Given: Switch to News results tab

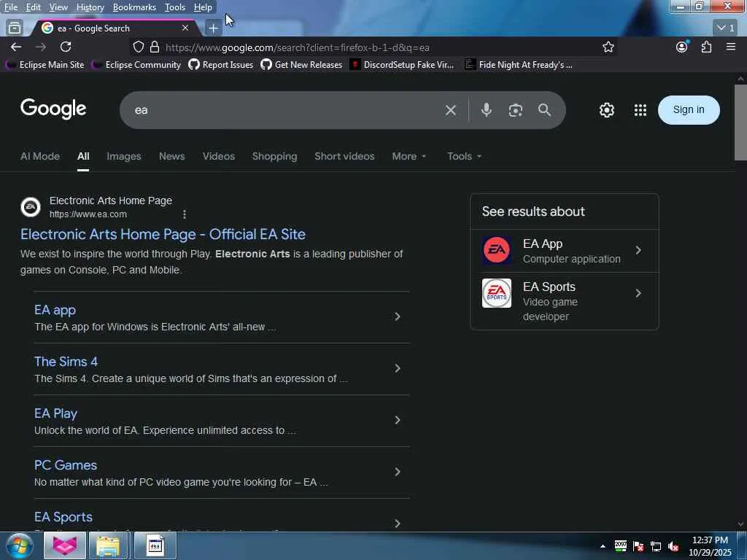Looking at the screenshot, I should tap(172, 156).
